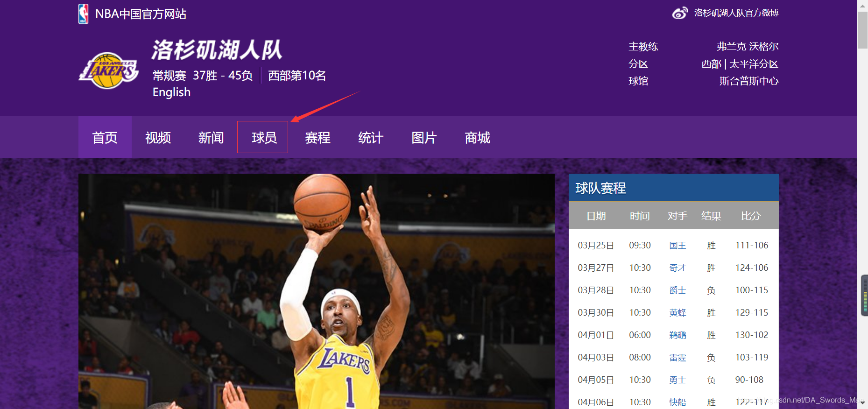This screenshot has width=868, height=409.
Task: Click the Lakers team logo
Action: [x=109, y=71]
